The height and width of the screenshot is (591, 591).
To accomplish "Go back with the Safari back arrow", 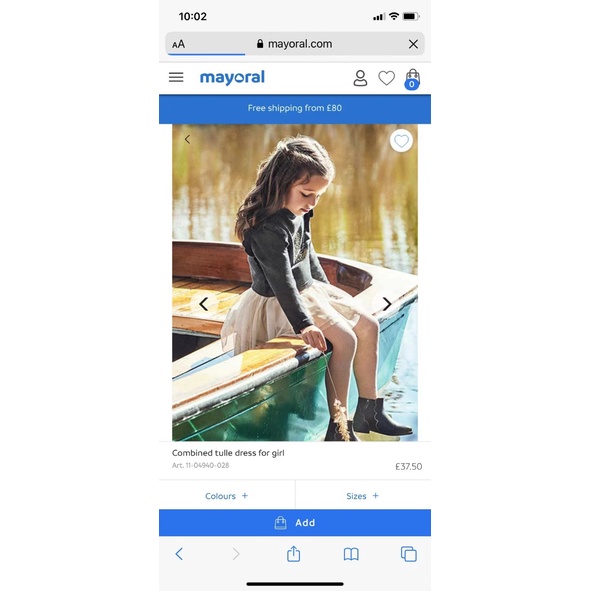I will point(179,554).
